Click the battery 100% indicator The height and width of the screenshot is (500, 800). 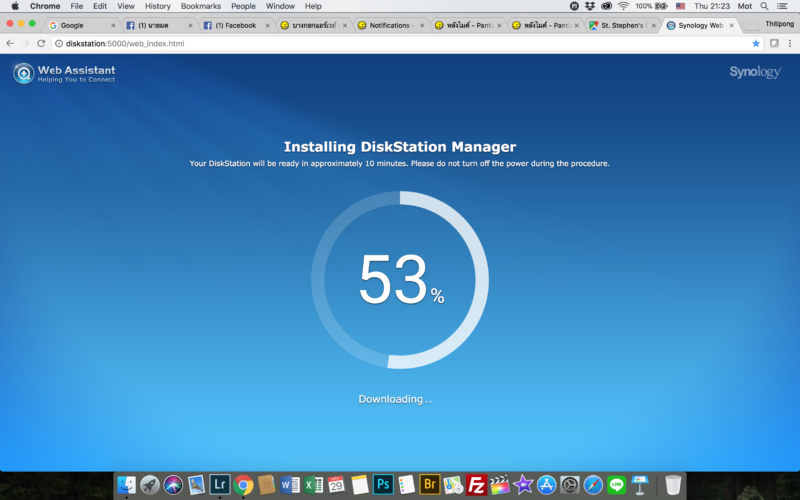click(x=652, y=6)
